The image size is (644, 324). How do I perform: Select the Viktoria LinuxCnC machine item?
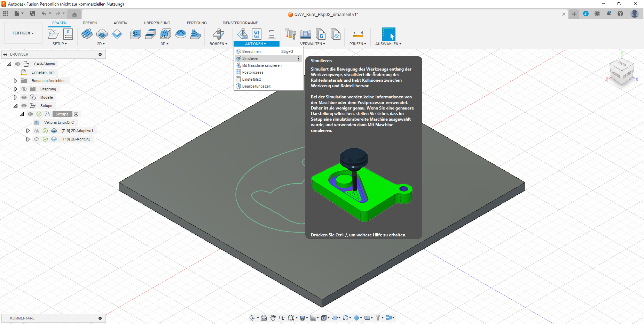click(59, 122)
